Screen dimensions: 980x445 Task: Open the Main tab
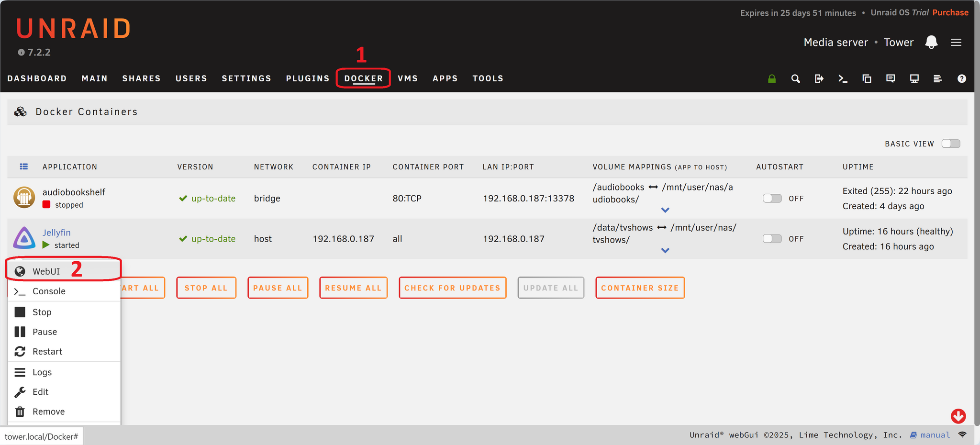[x=94, y=78]
